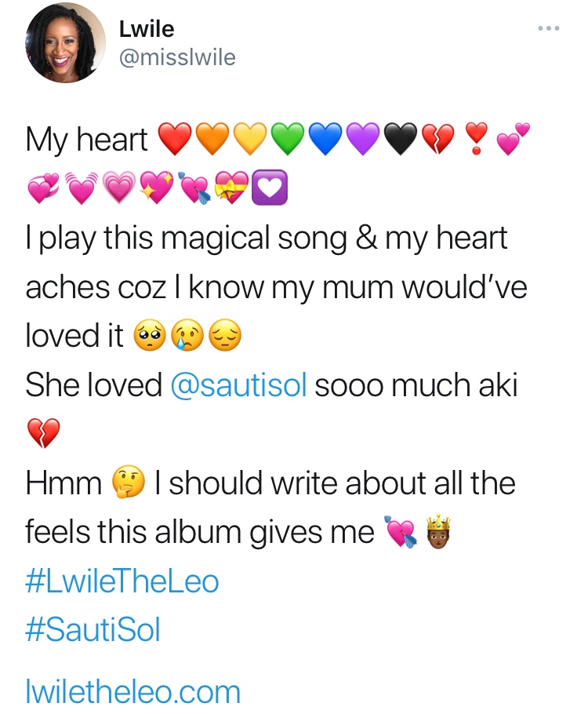Open the Lwile display name profile
This screenshot has height=714, width=588.
point(147,29)
